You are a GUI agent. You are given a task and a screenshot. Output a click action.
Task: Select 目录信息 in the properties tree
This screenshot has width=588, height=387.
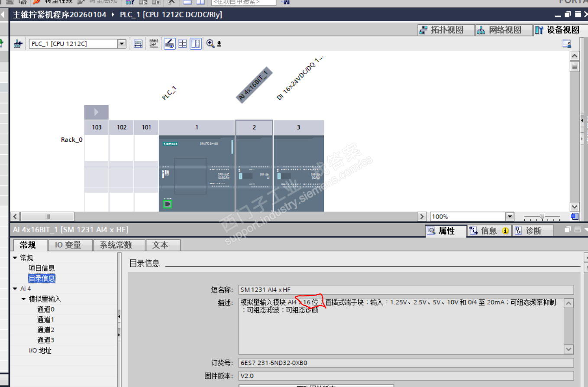[42, 278]
